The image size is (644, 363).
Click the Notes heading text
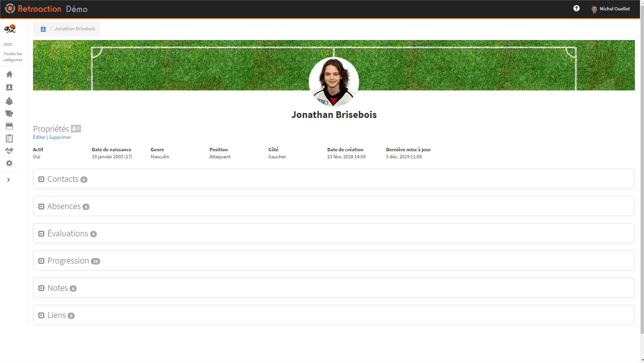pyautogui.click(x=58, y=288)
